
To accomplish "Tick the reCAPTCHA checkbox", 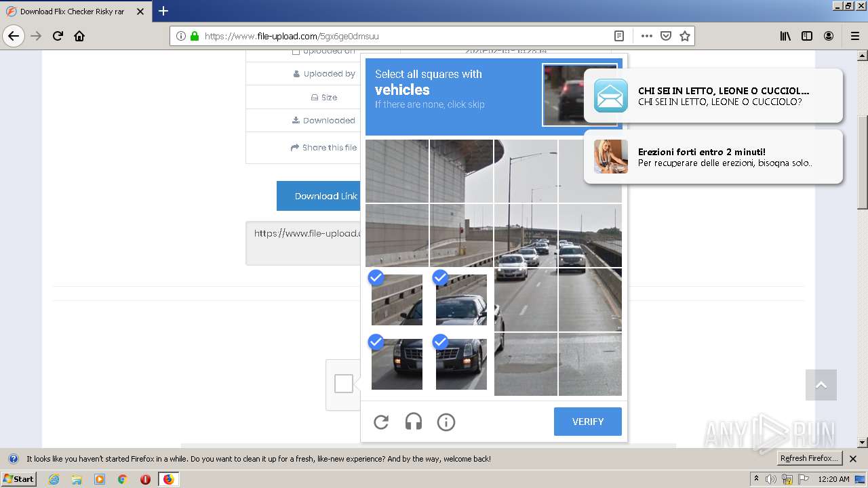I will pos(344,384).
